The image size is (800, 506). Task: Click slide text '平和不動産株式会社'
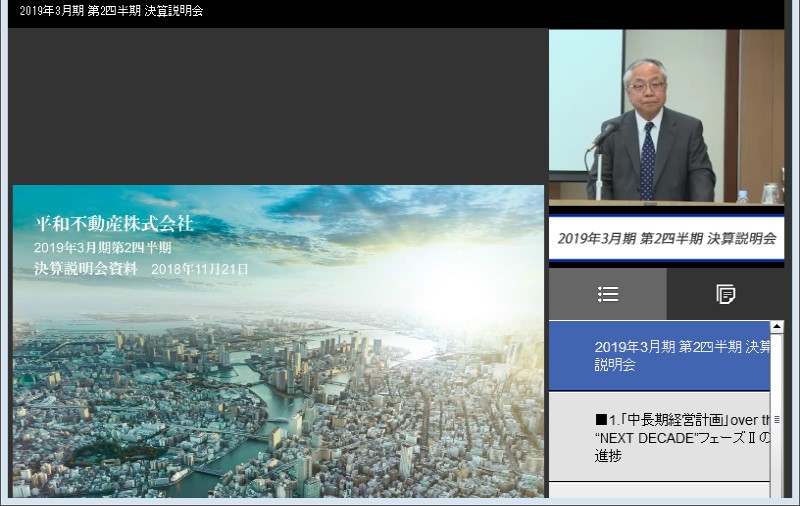pos(115,223)
